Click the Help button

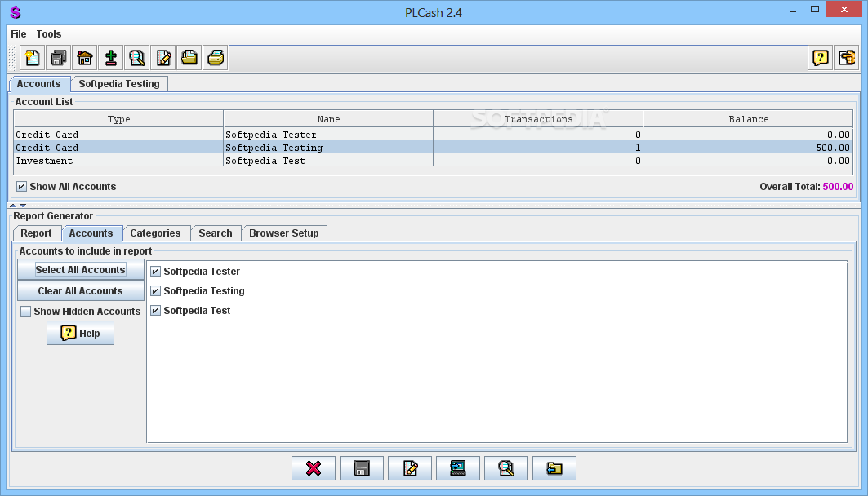[80, 334]
